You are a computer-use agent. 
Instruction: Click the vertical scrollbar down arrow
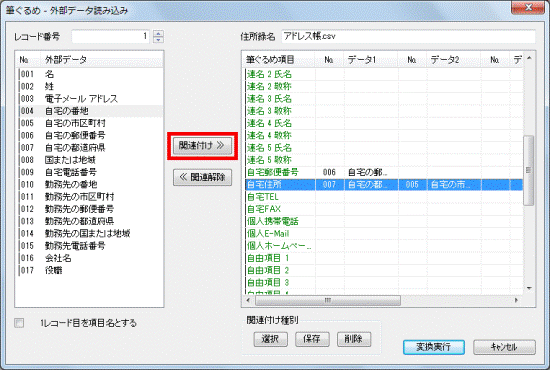click(529, 288)
